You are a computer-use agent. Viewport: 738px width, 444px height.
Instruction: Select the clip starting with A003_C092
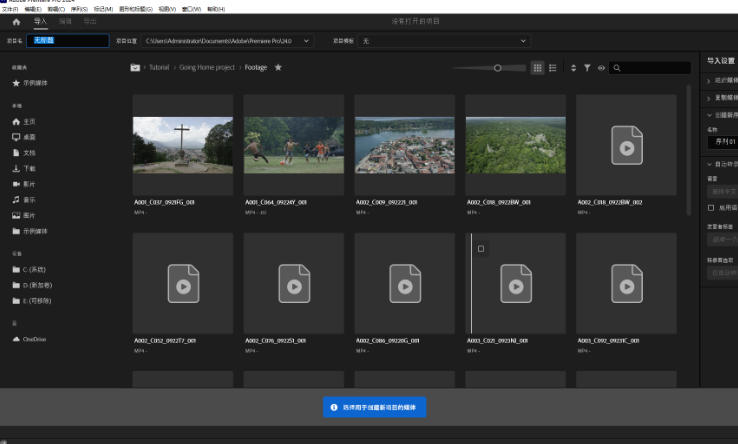(x=626, y=283)
